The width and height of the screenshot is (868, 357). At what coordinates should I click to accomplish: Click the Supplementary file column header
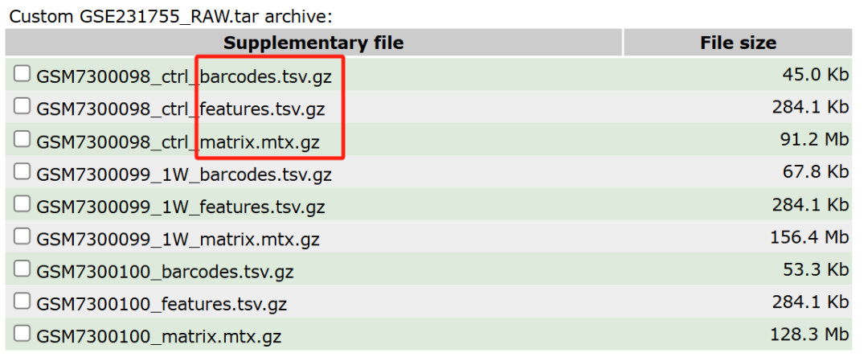[x=313, y=43]
